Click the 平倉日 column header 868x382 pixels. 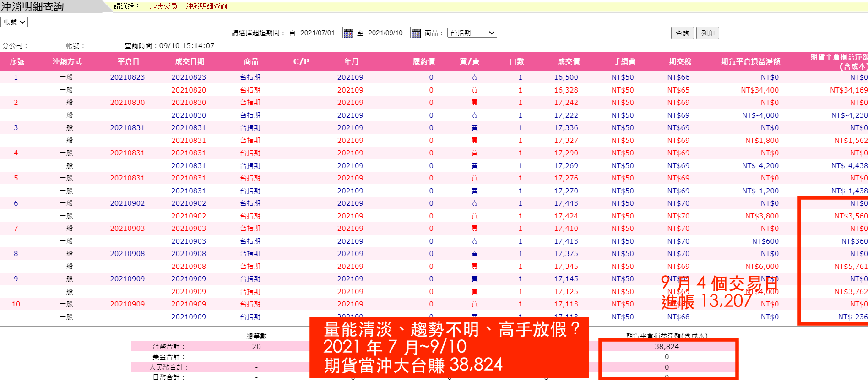(x=128, y=61)
